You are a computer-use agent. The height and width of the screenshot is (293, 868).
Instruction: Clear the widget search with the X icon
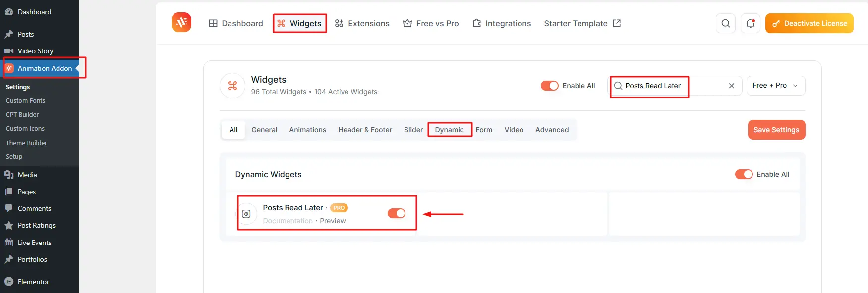[x=732, y=86]
